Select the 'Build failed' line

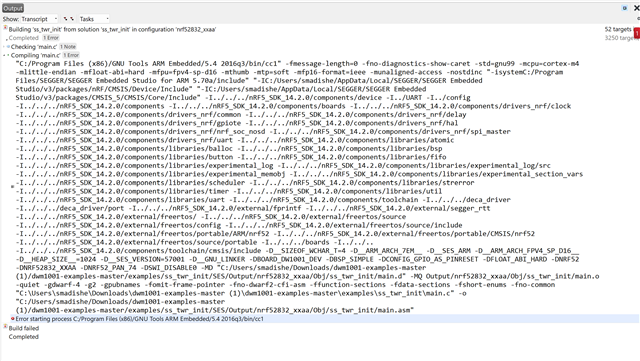(24, 328)
